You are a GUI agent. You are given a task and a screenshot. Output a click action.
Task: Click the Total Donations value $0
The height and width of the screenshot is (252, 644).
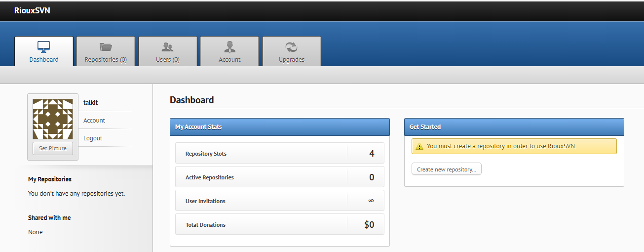click(369, 225)
